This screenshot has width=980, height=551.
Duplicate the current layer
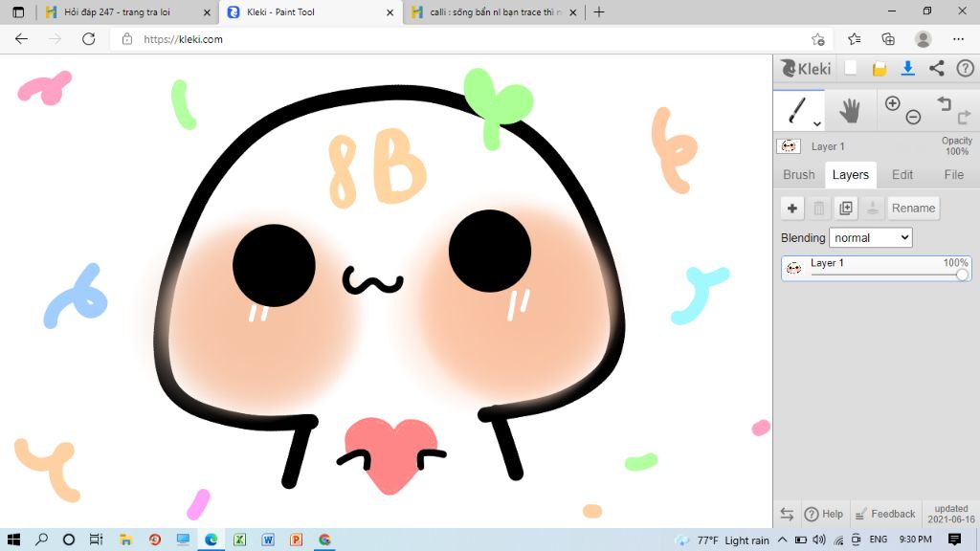[846, 208]
